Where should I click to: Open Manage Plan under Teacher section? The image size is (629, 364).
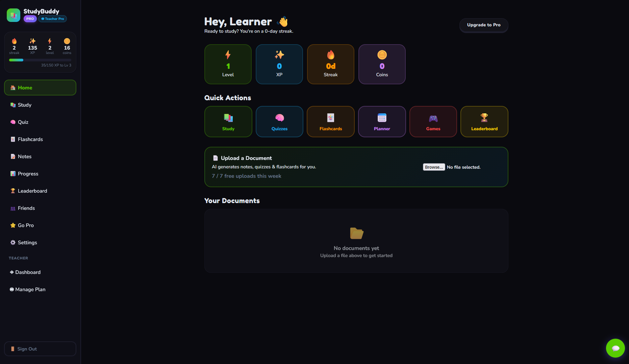coord(30,289)
